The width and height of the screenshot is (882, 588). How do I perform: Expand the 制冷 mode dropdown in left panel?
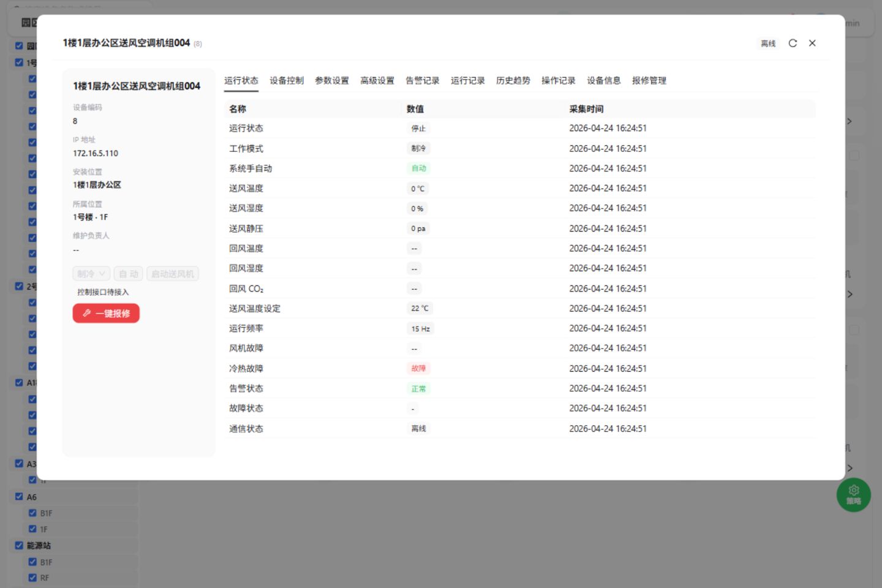click(x=91, y=274)
